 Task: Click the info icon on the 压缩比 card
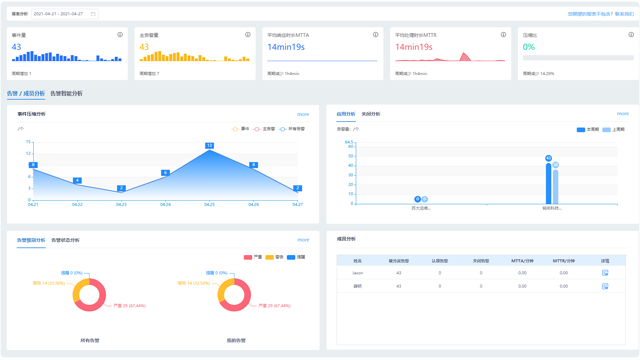631,35
